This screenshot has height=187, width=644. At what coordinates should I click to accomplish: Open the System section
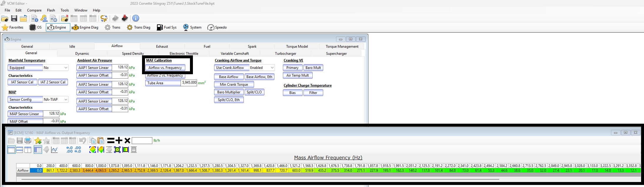click(192, 27)
